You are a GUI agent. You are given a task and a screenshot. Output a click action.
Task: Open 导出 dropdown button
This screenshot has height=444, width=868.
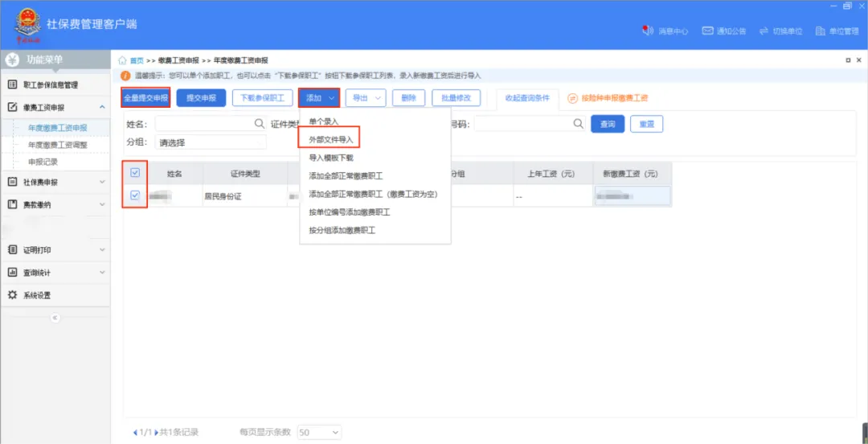(366, 98)
